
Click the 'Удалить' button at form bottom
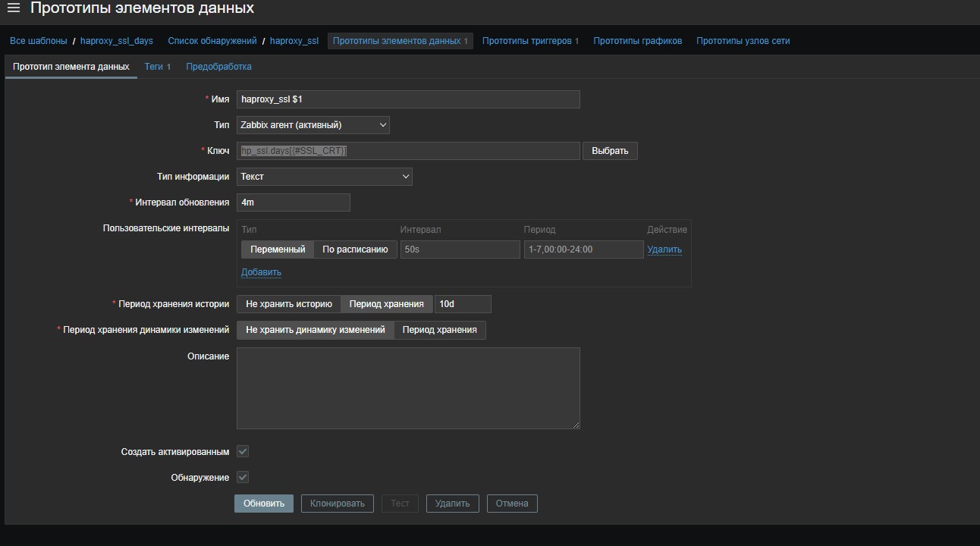tap(453, 504)
